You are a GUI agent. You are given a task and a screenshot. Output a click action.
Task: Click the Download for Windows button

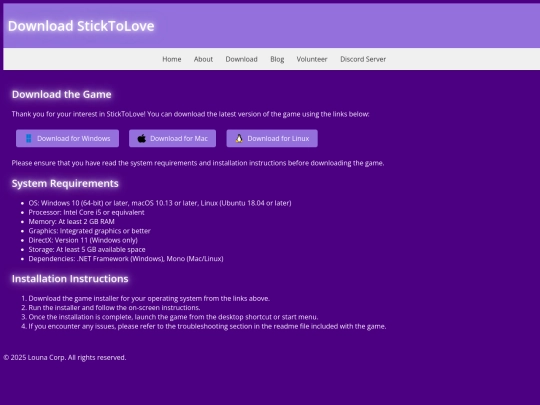tap(68, 138)
